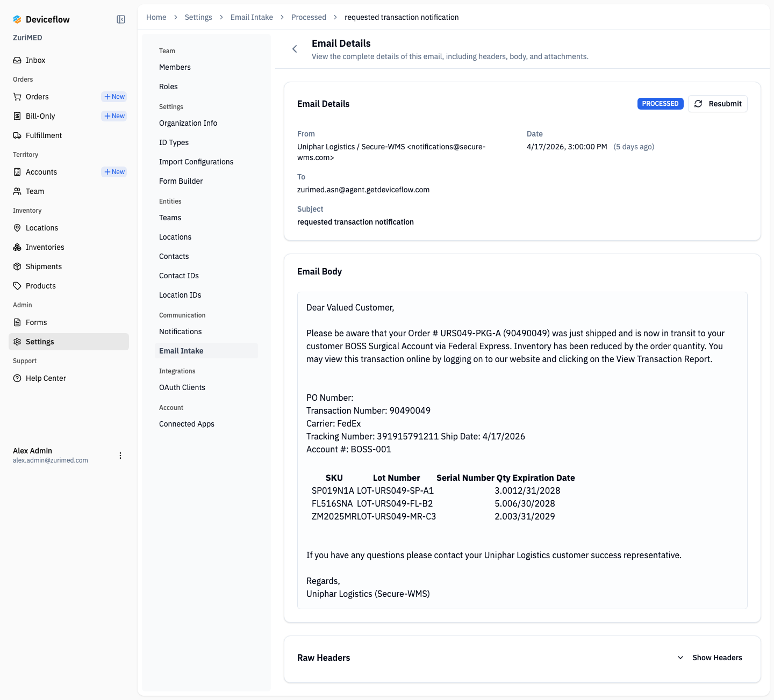The height and width of the screenshot is (700, 774).
Task: Open Organization Info settings
Action: [206, 123]
